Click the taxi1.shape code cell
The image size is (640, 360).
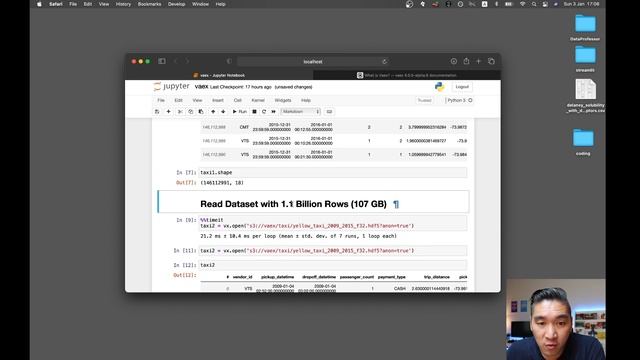tap(333, 173)
